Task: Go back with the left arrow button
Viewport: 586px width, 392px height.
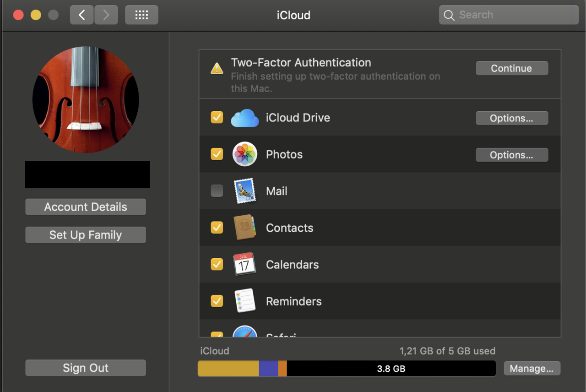Action: point(82,15)
